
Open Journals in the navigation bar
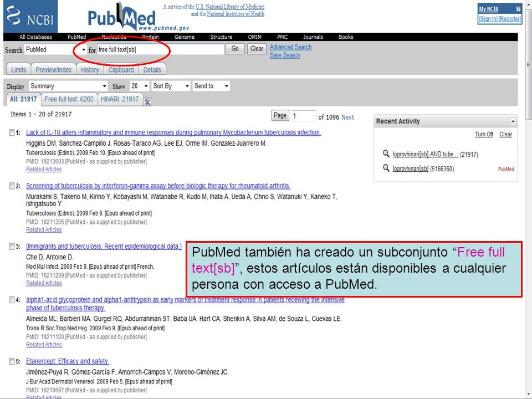[x=313, y=37]
